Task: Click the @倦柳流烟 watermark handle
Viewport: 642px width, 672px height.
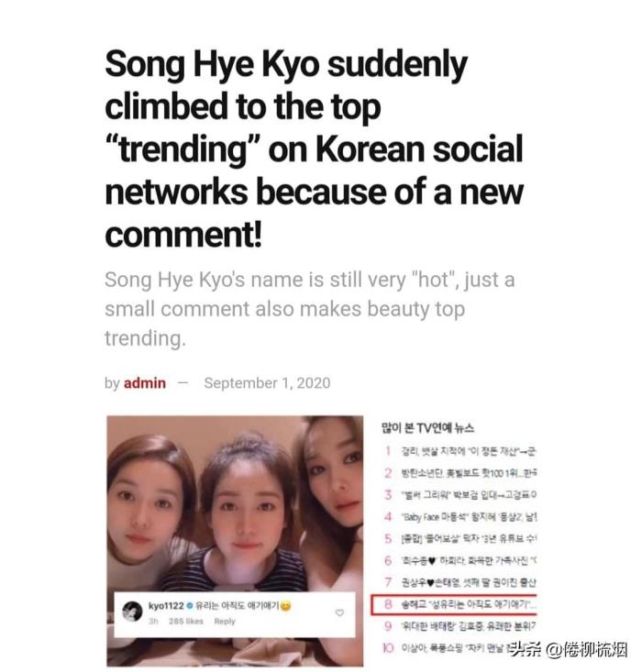Action: coord(588,650)
